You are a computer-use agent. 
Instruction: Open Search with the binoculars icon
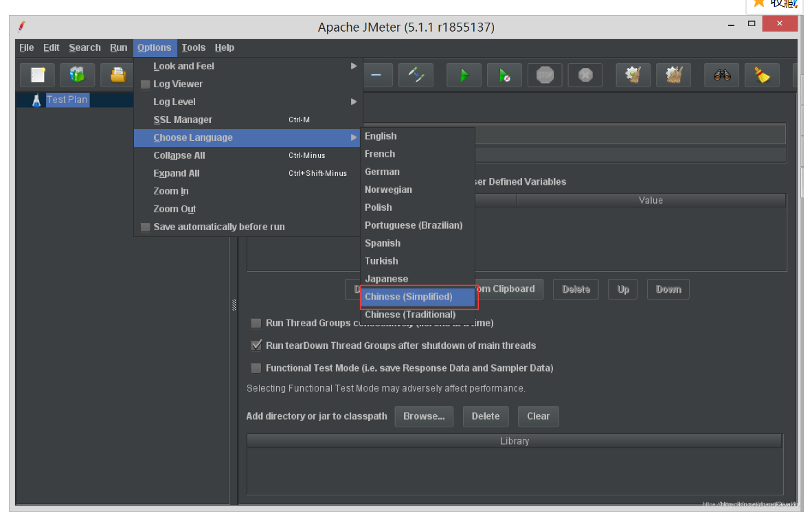click(x=722, y=75)
